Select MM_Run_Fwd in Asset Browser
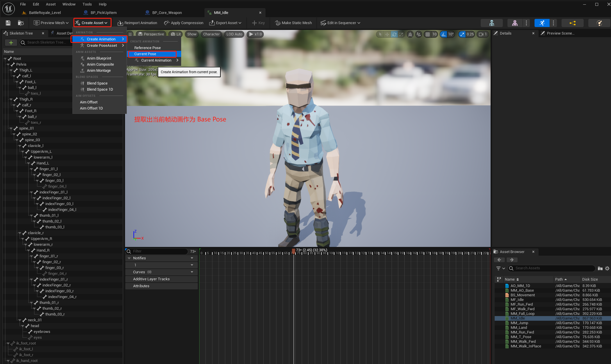The image size is (611, 364). pyautogui.click(x=522, y=332)
